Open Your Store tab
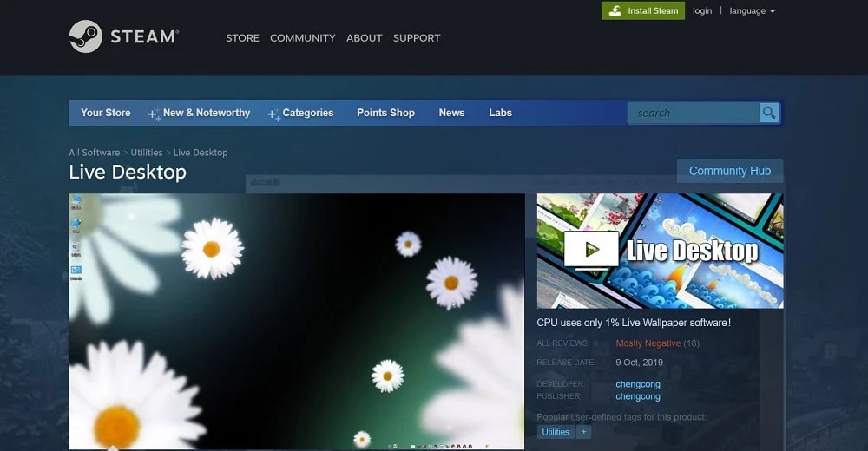 tap(106, 113)
